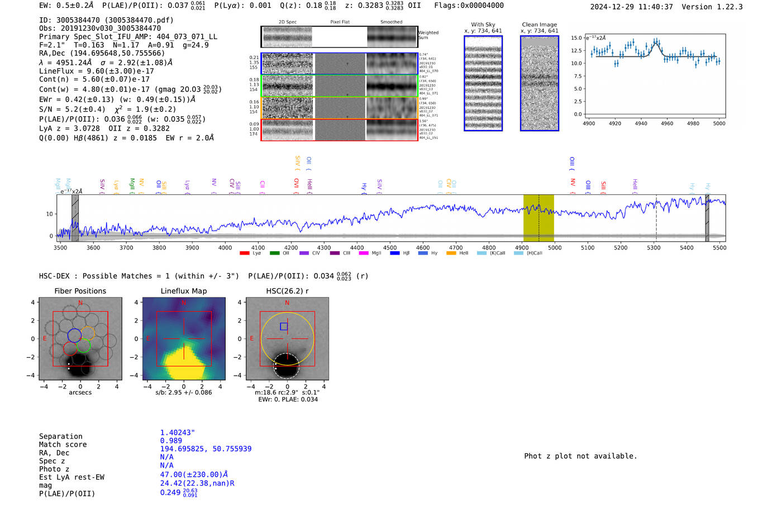Select the (K)CaII legend swatch

point(481,253)
